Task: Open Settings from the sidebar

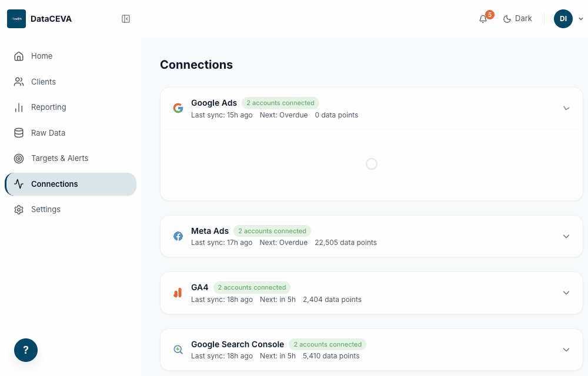Action: click(71, 210)
